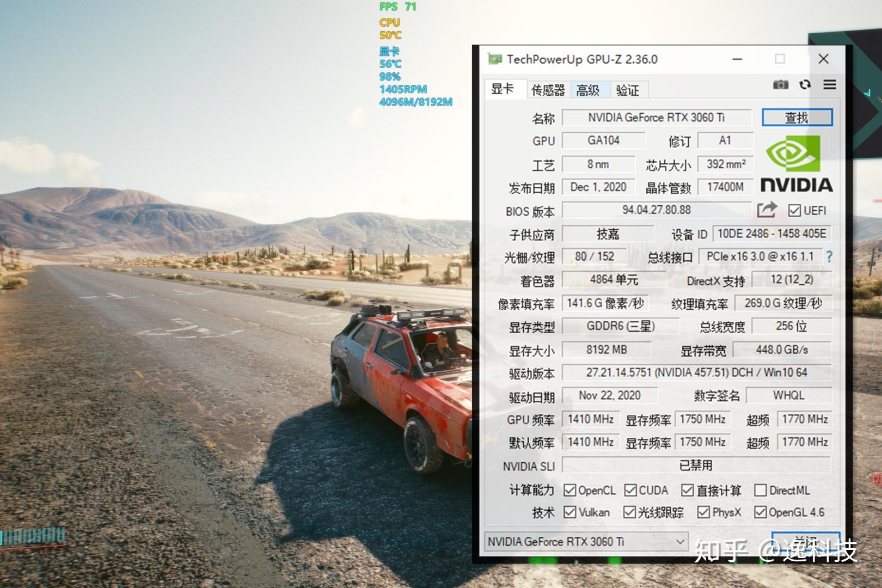This screenshot has height=588, width=882.
Task: Toggle the PhysX checkbox
Action: [703, 512]
